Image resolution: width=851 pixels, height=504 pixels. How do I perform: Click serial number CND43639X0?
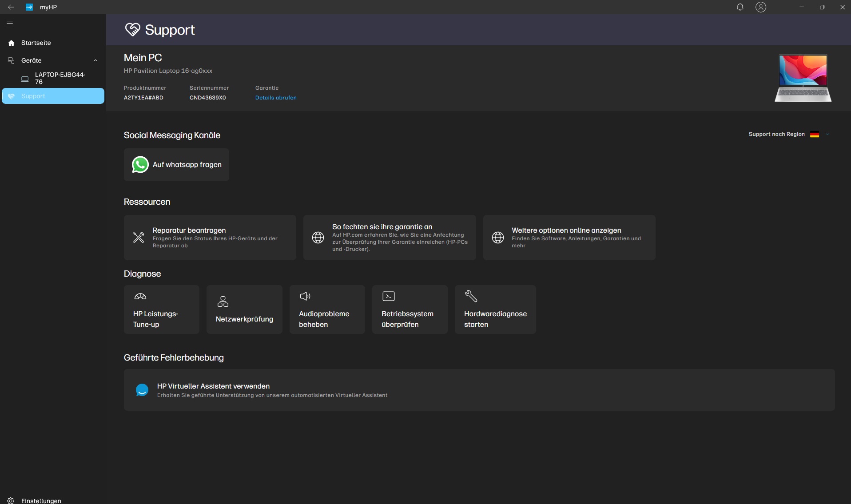[x=207, y=98]
